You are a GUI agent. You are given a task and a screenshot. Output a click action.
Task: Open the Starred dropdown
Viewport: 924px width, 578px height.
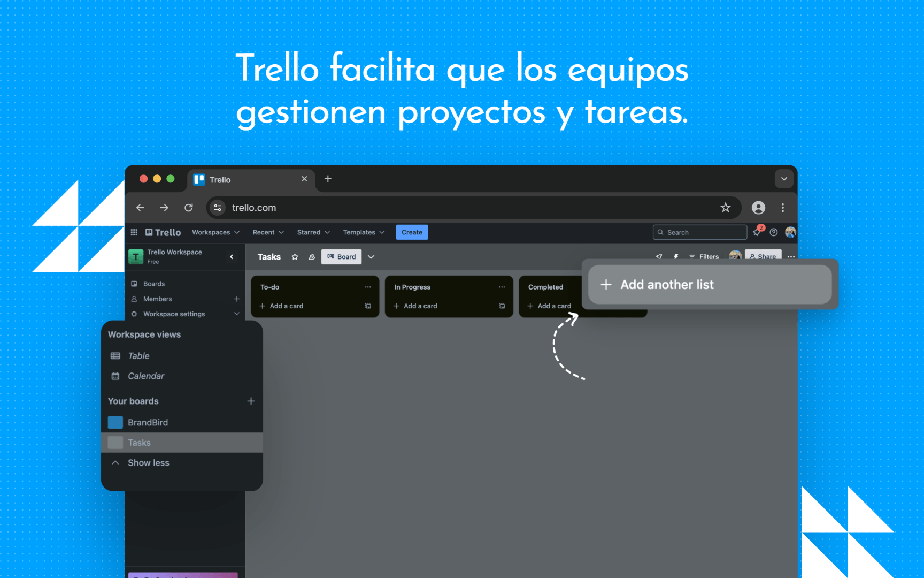pyautogui.click(x=313, y=232)
